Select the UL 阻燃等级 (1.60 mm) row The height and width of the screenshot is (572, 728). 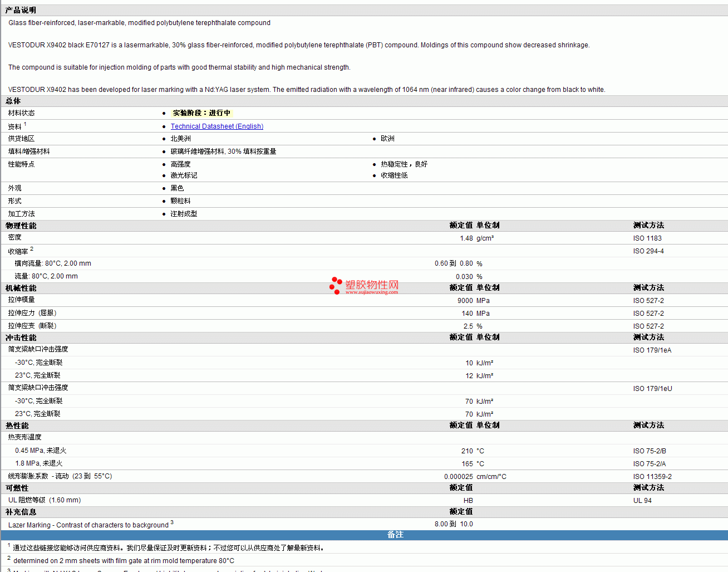[x=45, y=500]
